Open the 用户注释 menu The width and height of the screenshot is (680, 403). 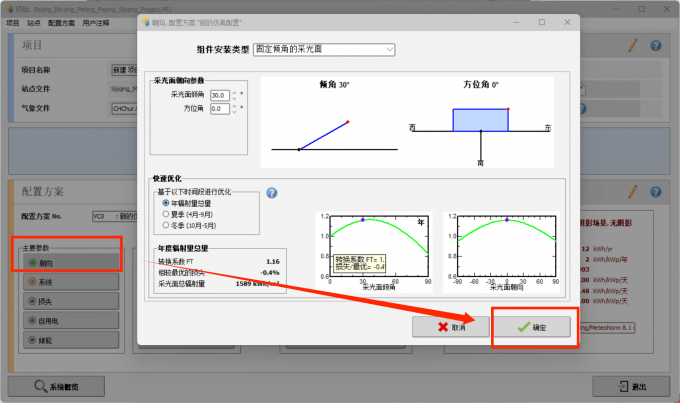coord(98,21)
